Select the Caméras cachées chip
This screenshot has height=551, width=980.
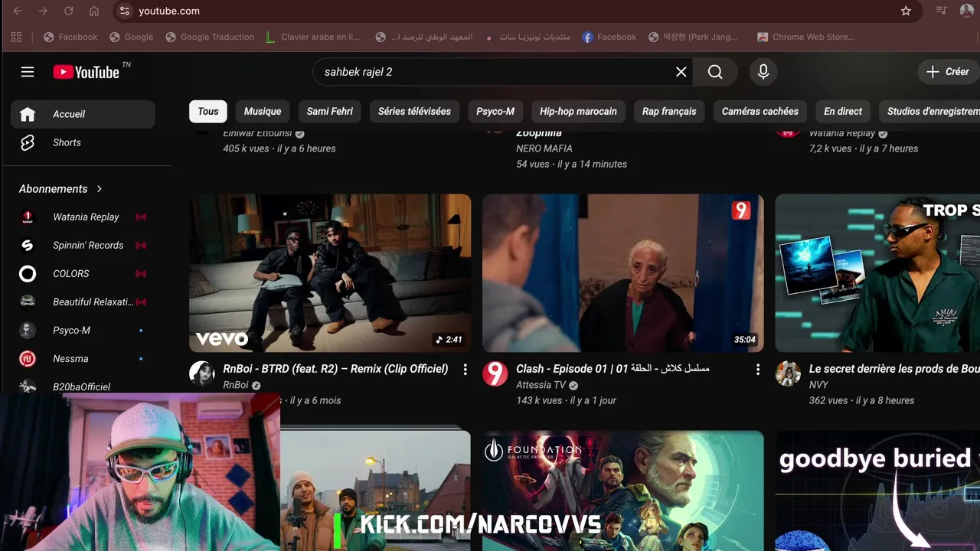tap(760, 111)
